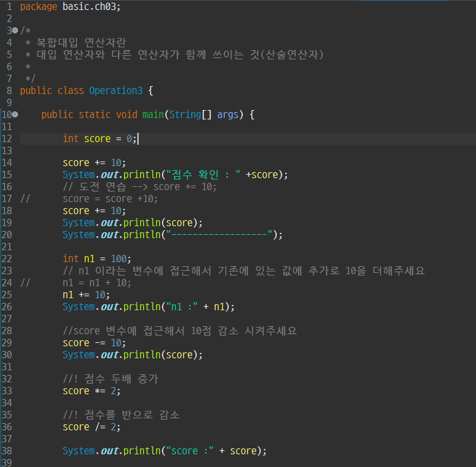Collapse the main method fold on line 10
The width and height of the screenshot is (476, 467).
click(15, 115)
